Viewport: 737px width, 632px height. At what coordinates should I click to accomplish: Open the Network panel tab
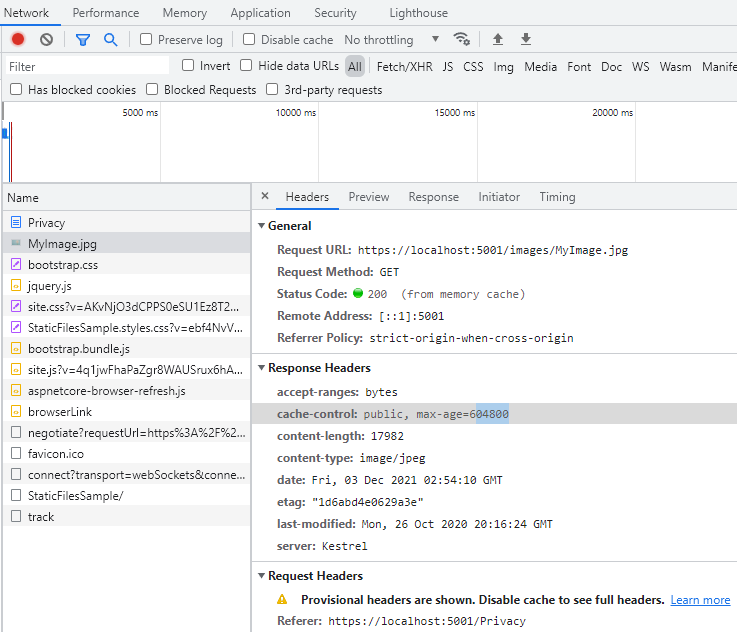[x=26, y=13]
